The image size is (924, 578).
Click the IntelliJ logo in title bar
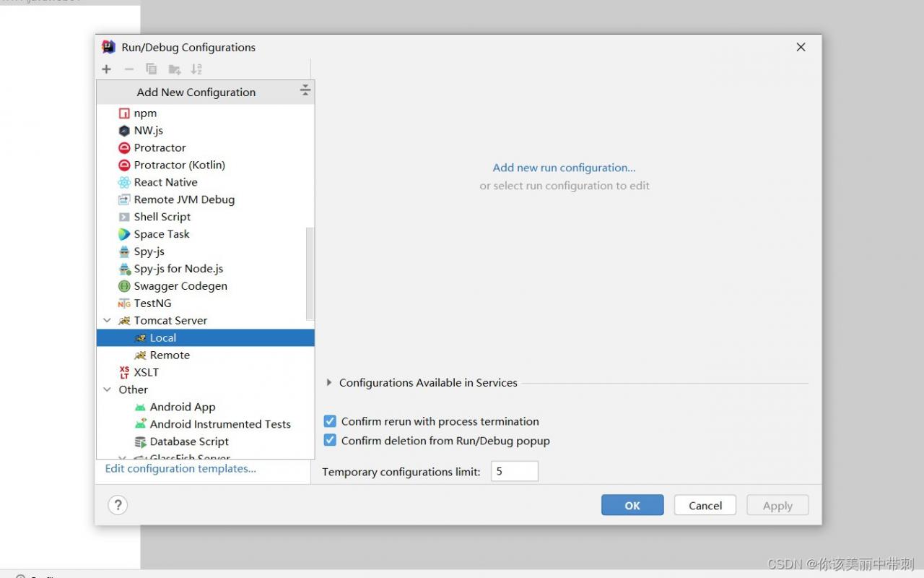tap(109, 47)
